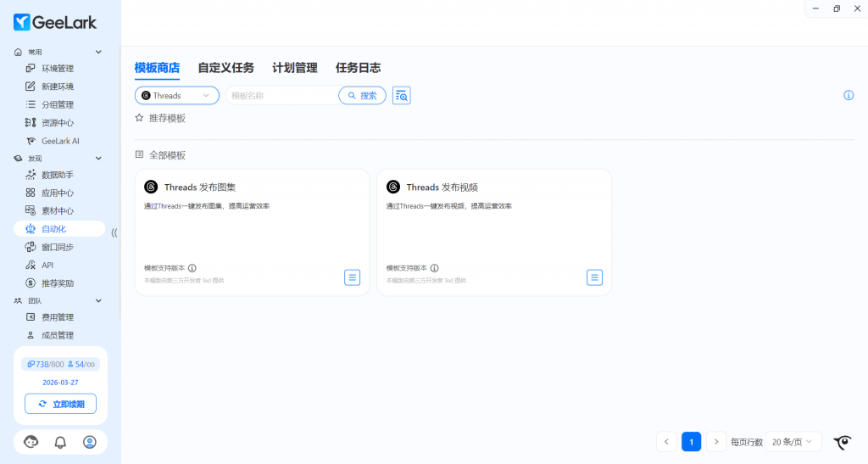Open details icon on Threads 发布视频 card
The width and height of the screenshot is (868, 464).
(595, 277)
